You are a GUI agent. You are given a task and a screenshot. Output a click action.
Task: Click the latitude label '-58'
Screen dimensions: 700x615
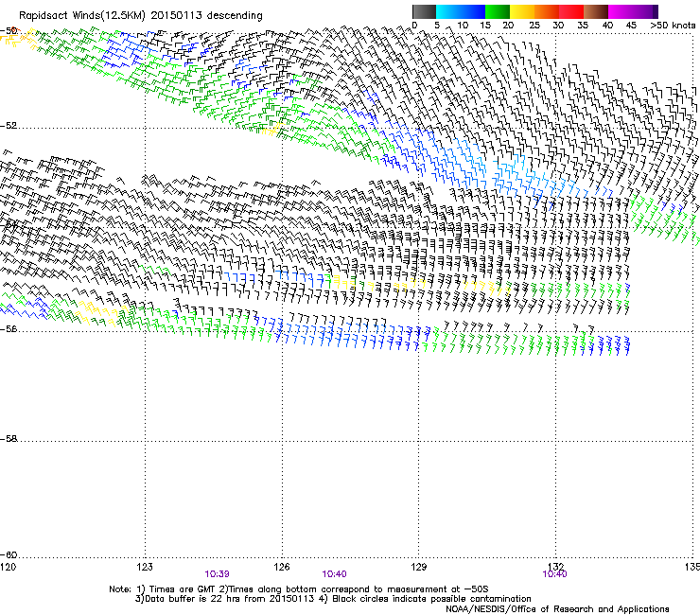point(9,439)
